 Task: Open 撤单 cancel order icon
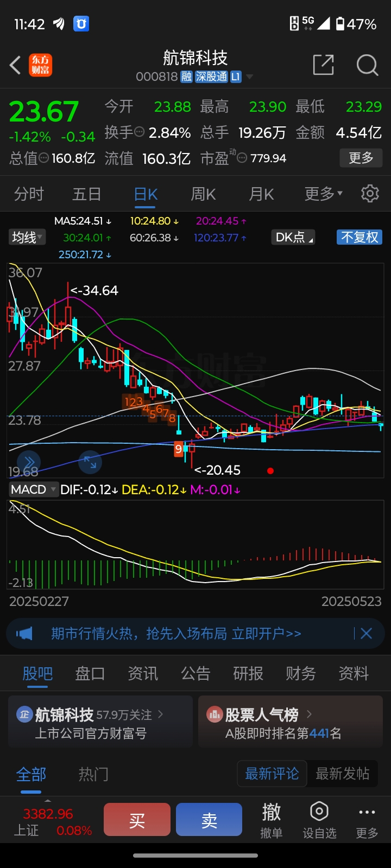[272, 812]
